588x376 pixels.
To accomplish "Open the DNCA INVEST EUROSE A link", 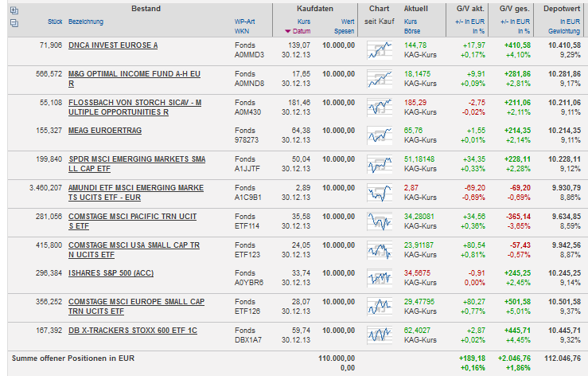I will coord(113,45).
